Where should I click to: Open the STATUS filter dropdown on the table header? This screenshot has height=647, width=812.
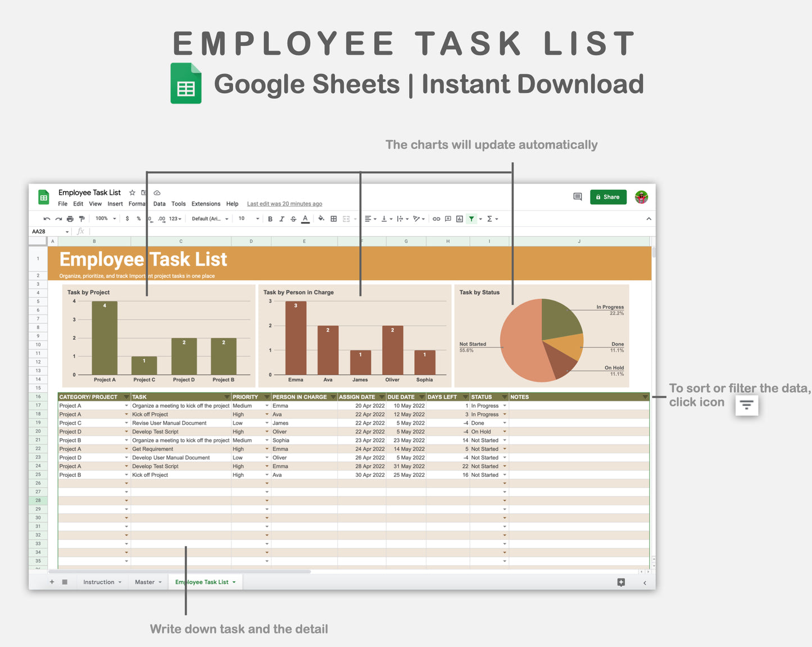point(503,397)
